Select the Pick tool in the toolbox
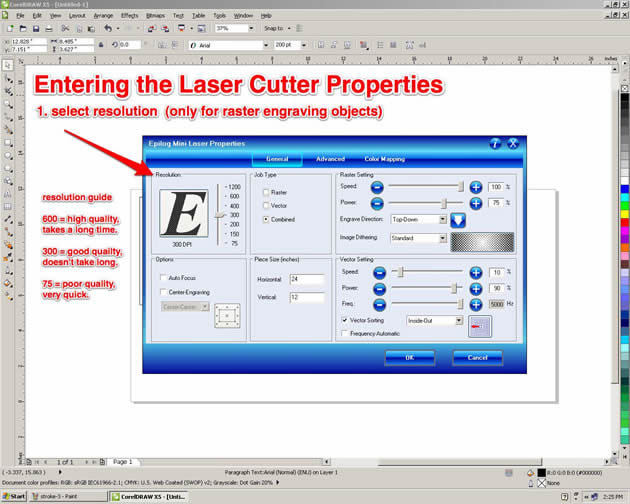Image resolution: width=630 pixels, height=504 pixels. point(8,65)
